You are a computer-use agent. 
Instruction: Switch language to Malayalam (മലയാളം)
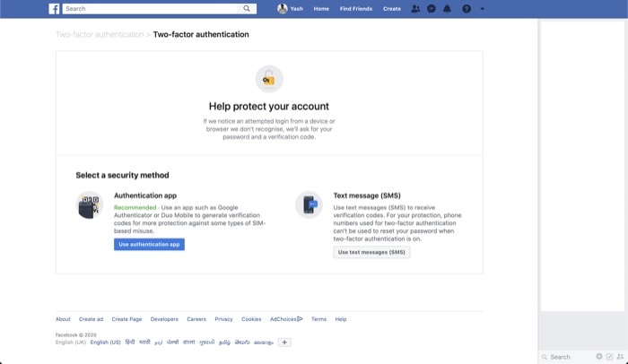[x=264, y=342]
